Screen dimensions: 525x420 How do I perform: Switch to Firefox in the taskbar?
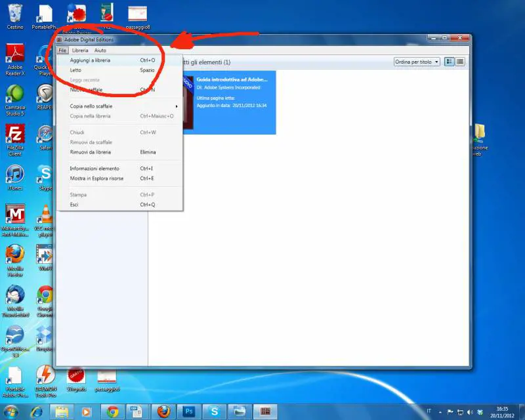click(163, 411)
